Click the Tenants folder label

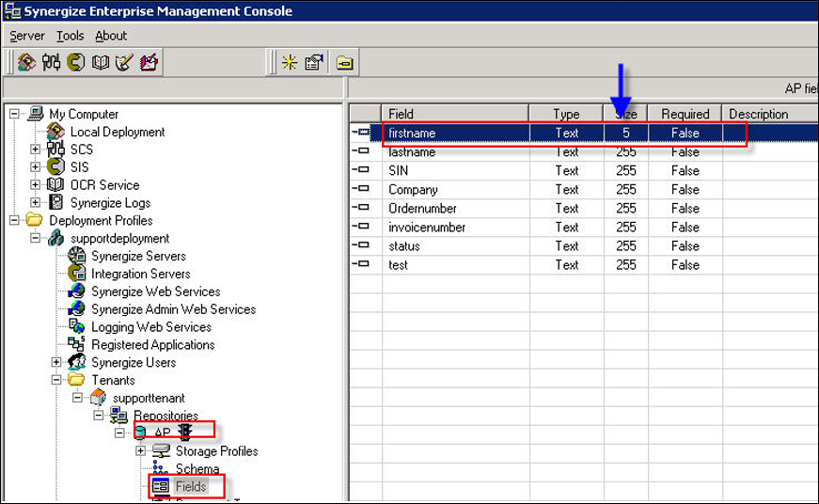(x=113, y=380)
